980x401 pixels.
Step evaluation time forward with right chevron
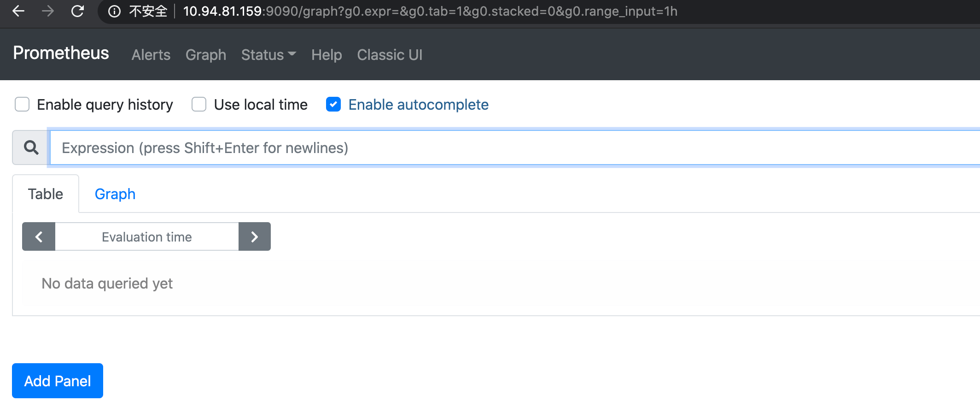tap(254, 236)
